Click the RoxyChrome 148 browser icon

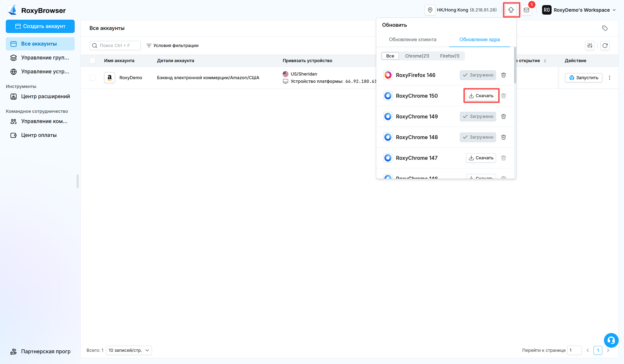click(x=388, y=137)
